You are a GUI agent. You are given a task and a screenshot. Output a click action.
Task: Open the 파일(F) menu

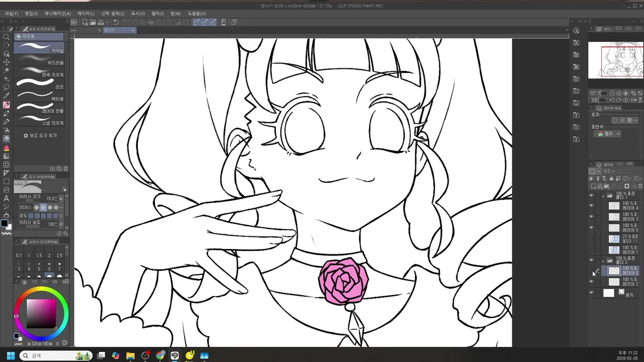pos(12,14)
